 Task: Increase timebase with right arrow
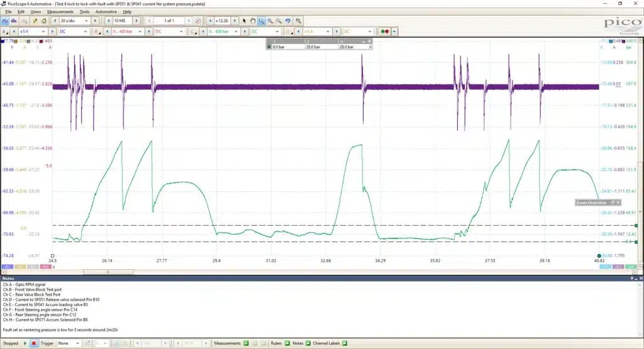point(96,21)
